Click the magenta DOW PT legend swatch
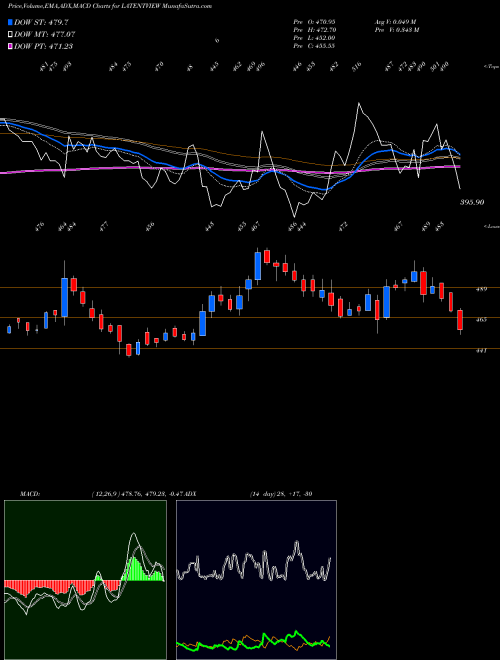Viewport: 500px width, 660px height. (x=11, y=46)
